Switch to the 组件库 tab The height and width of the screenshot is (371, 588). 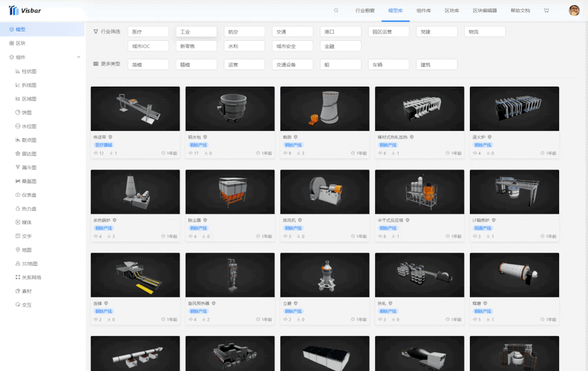click(x=424, y=10)
